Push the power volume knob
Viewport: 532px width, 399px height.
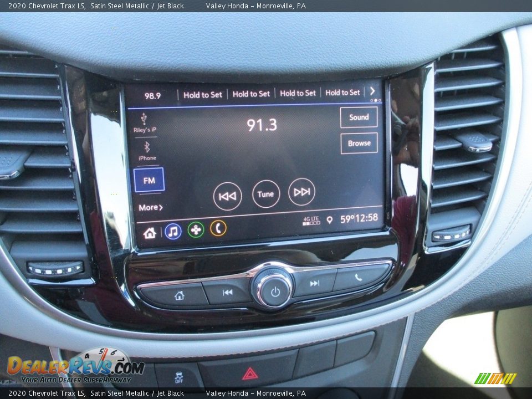[x=275, y=290]
